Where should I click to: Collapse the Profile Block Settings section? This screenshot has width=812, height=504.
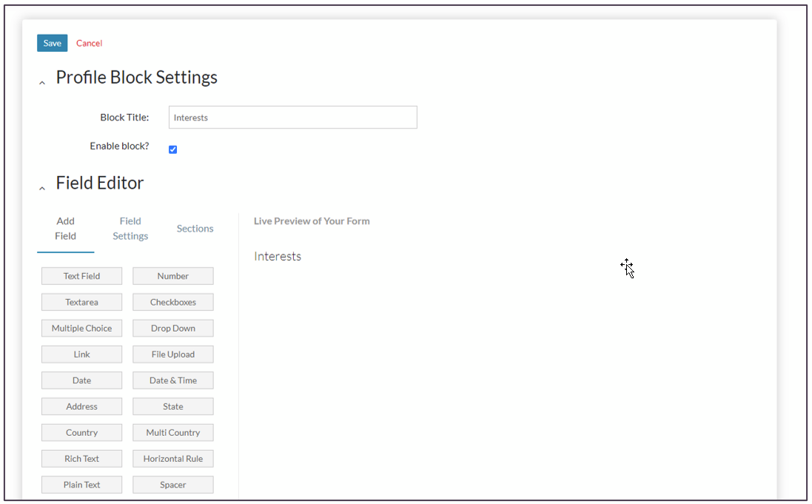(42, 83)
